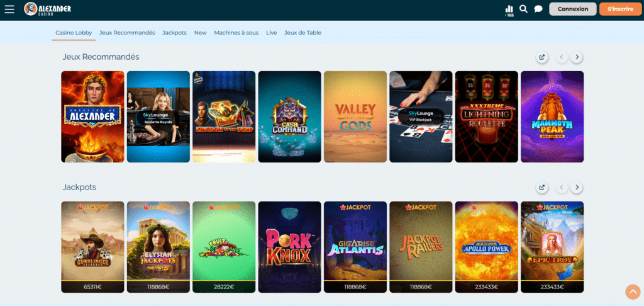Open XXXtreme Lightning Roulette game
The image size is (644, 306).
487,117
